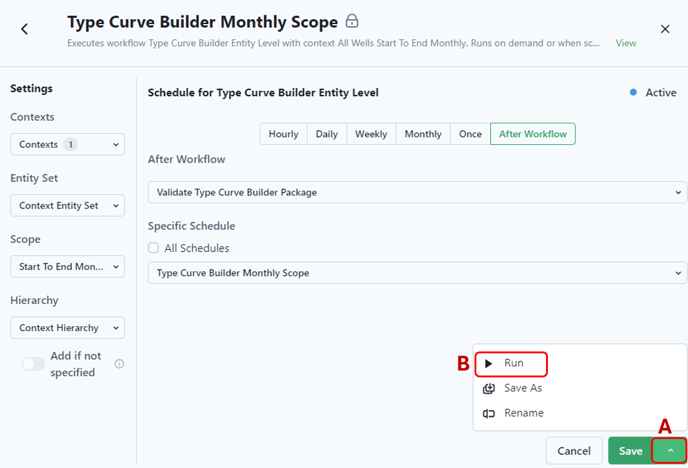The width and height of the screenshot is (688, 468).
Task: Switch to the Weekly schedule tab
Action: tap(371, 134)
